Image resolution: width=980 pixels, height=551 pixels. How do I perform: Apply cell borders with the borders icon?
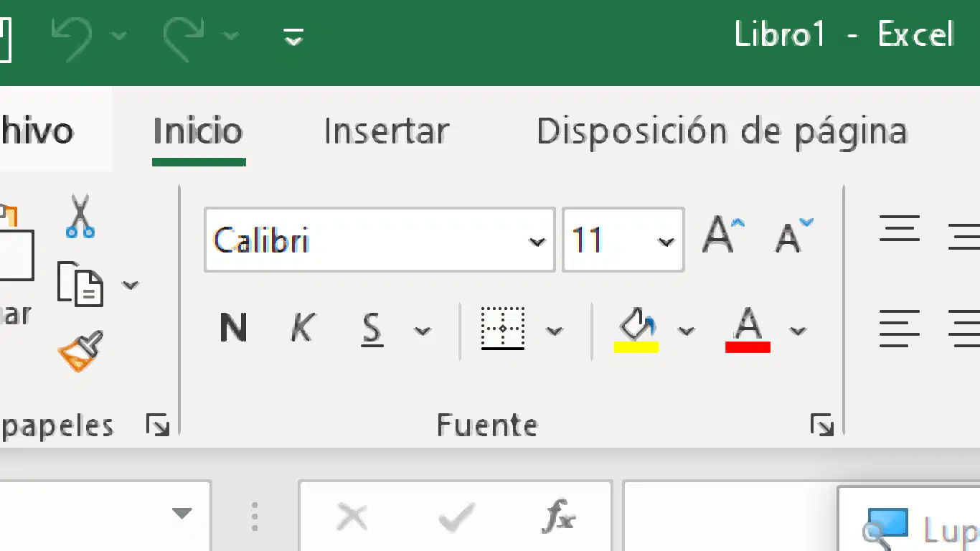coord(503,329)
